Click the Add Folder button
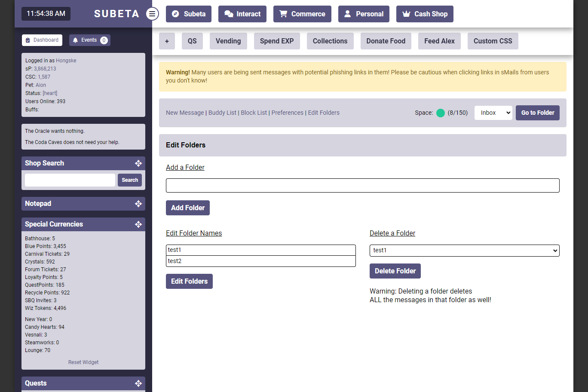Screen dimensions: 588x392 click(188, 208)
